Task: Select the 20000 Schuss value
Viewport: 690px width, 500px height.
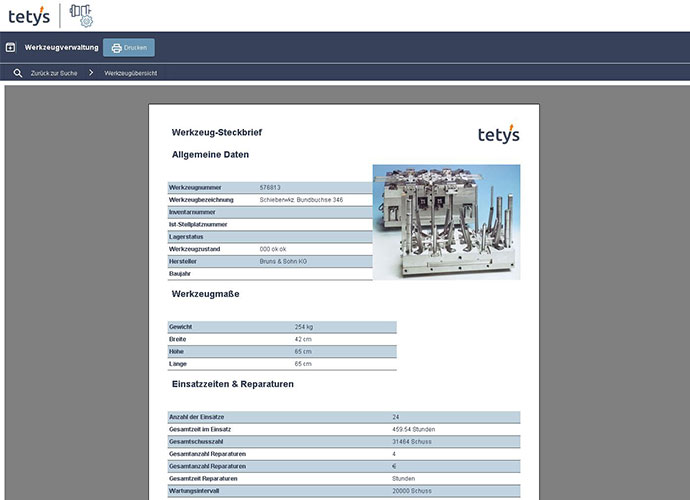Action: [411, 491]
